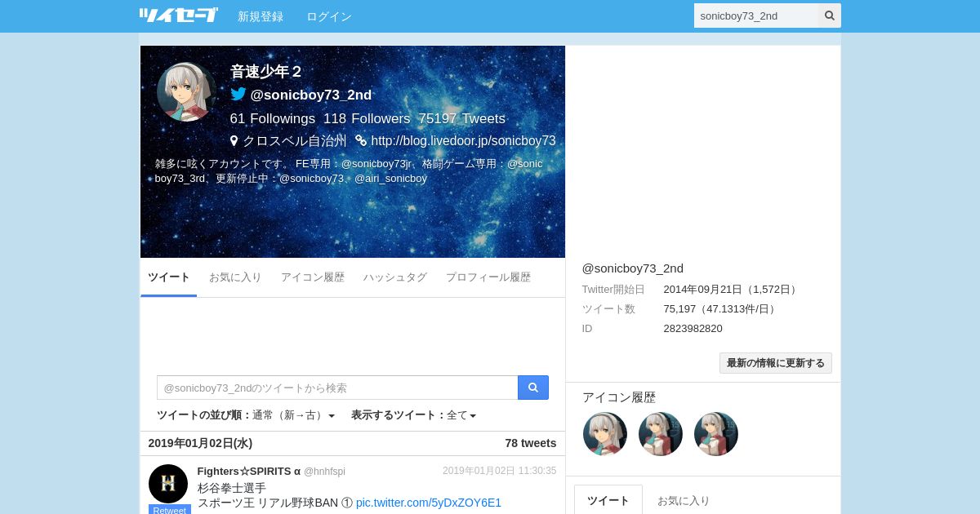
Task: Open the @sonicboy73_2nd handle link in banner
Action: click(311, 95)
